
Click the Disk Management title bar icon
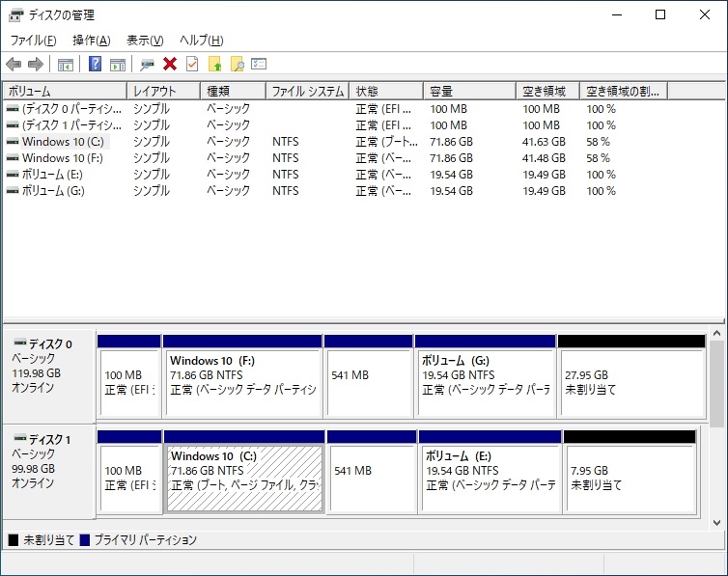pos(15,15)
